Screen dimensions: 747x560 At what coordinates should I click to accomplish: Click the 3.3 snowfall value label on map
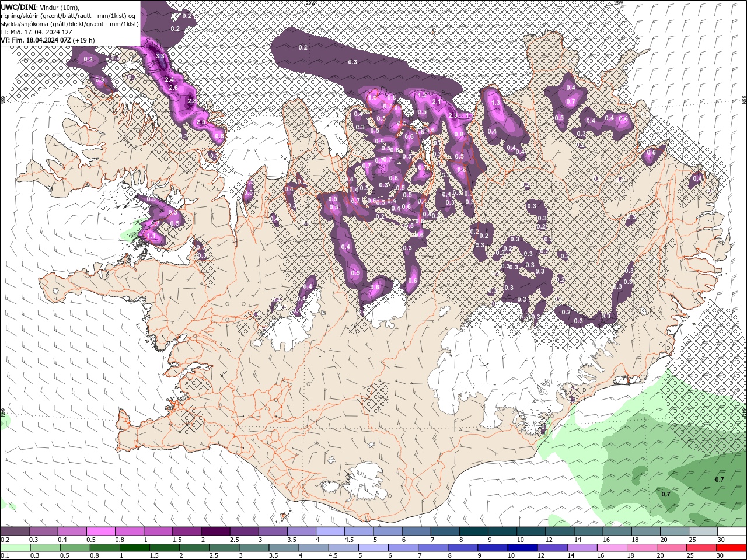(160, 56)
